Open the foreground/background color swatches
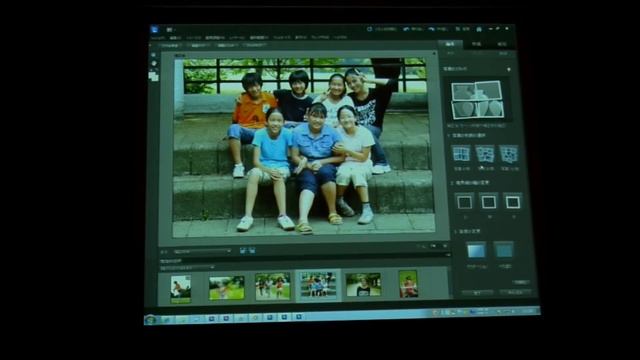This screenshot has width=640, height=360. click(153, 76)
